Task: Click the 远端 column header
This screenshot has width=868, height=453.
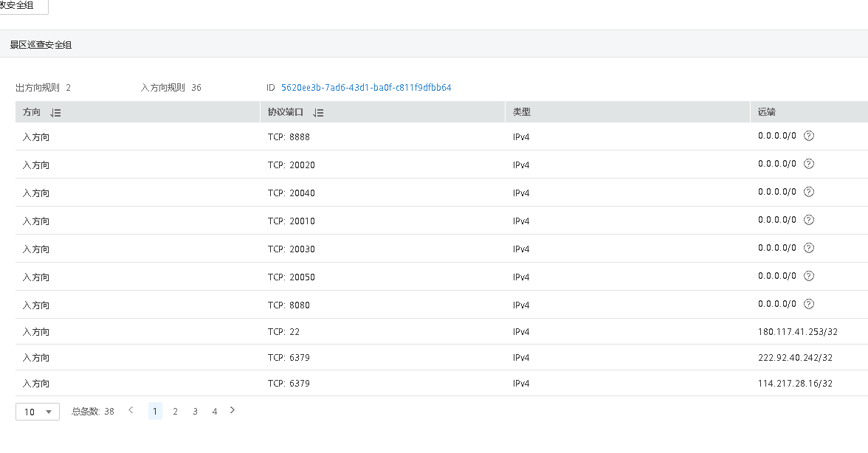Action: [x=766, y=113]
